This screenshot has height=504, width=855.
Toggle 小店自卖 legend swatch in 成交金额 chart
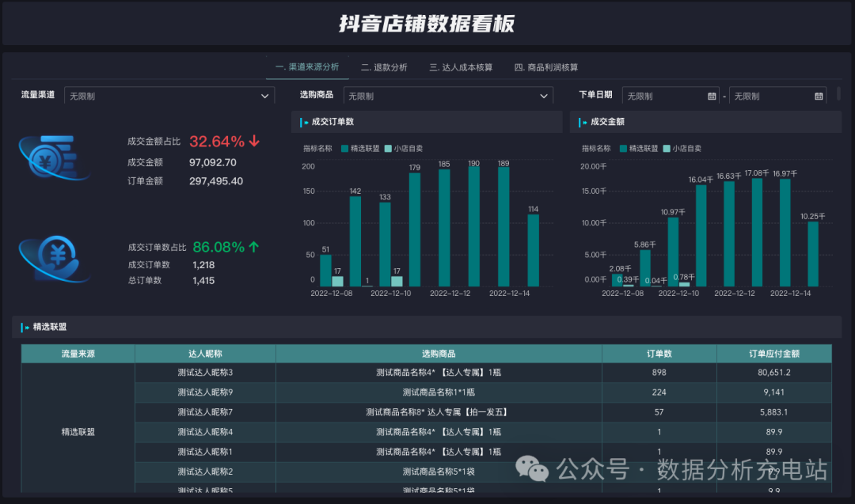(667, 148)
